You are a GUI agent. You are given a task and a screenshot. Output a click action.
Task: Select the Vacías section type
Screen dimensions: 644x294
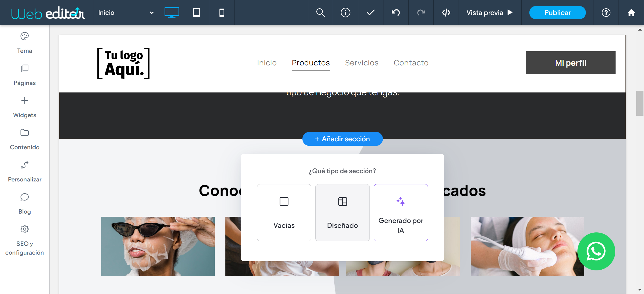(x=284, y=213)
